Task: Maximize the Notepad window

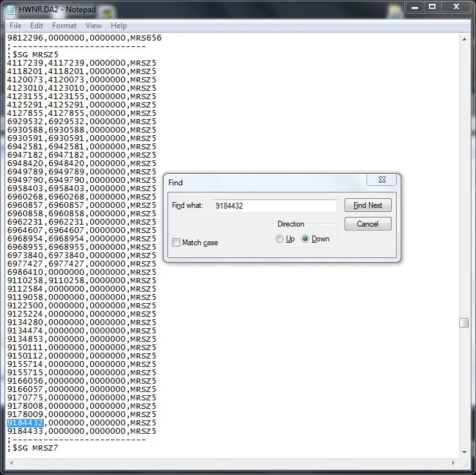Action: click(x=432, y=6)
